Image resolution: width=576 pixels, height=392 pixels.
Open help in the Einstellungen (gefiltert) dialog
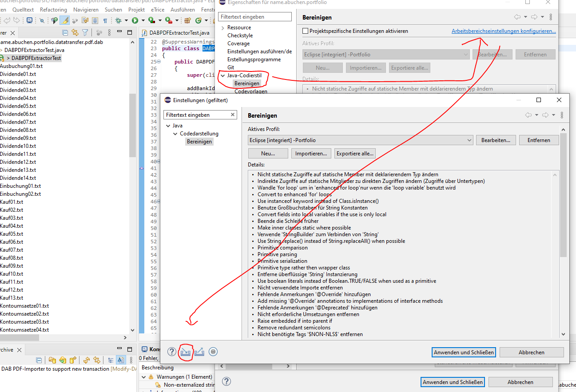click(172, 352)
